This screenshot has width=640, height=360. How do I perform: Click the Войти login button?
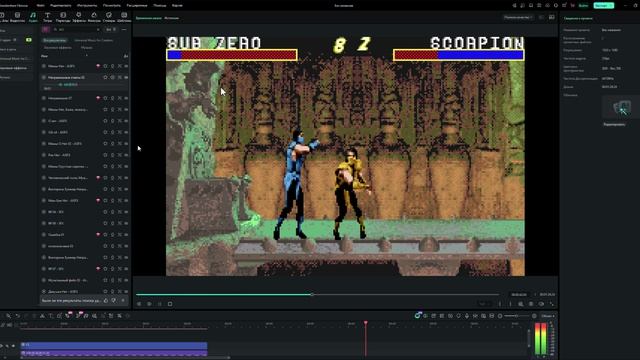coord(584,6)
